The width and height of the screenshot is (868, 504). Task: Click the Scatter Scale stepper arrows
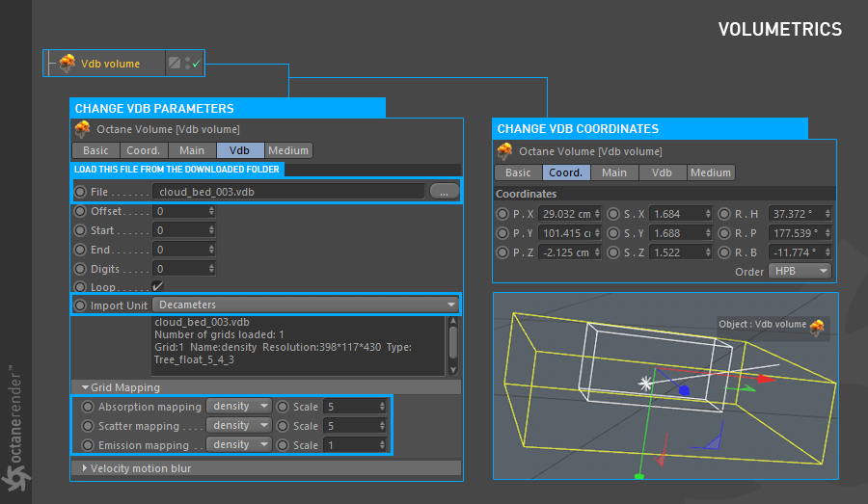pos(382,426)
